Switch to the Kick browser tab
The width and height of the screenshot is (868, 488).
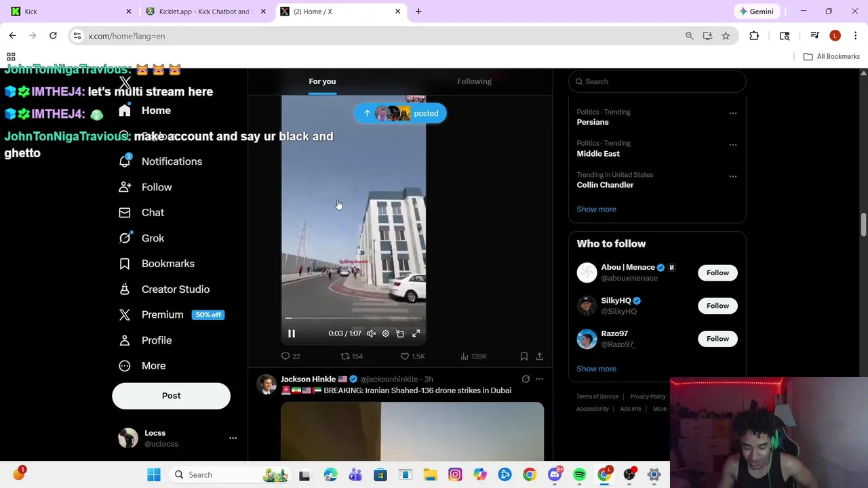point(70,12)
